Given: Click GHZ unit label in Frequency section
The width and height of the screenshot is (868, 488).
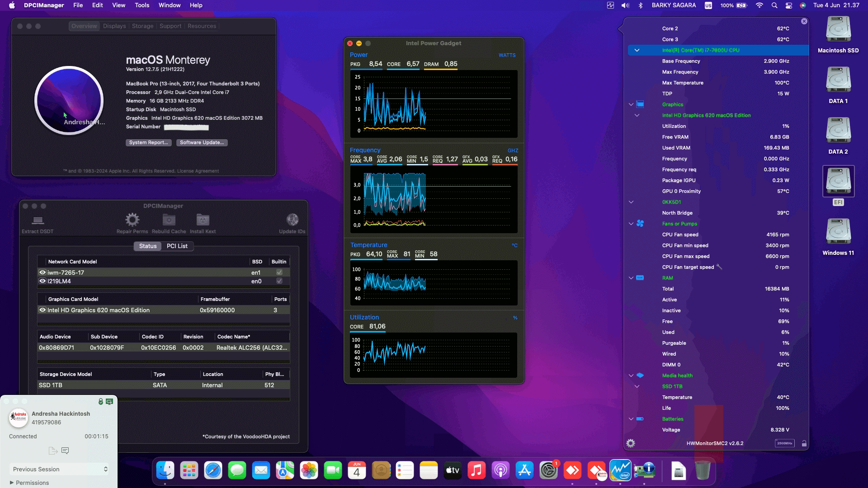Looking at the screenshot, I should [513, 150].
